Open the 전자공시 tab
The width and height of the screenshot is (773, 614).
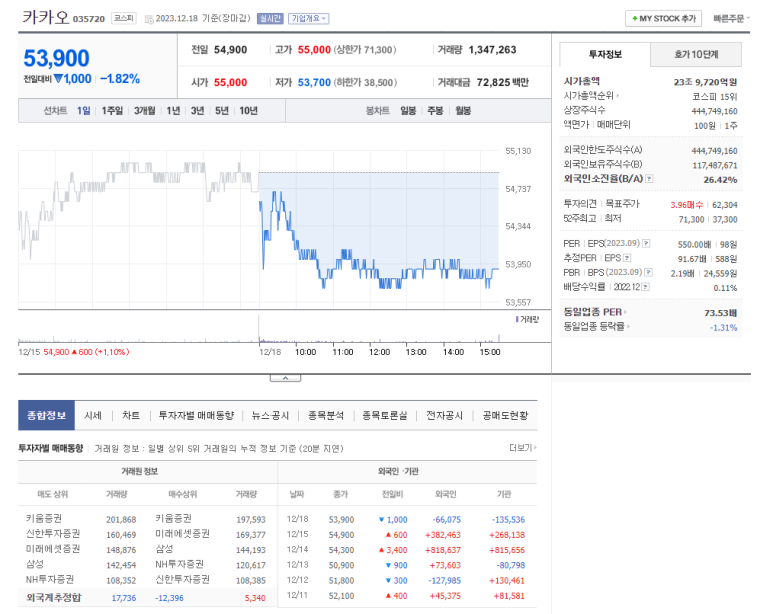pyautogui.click(x=444, y=415)
